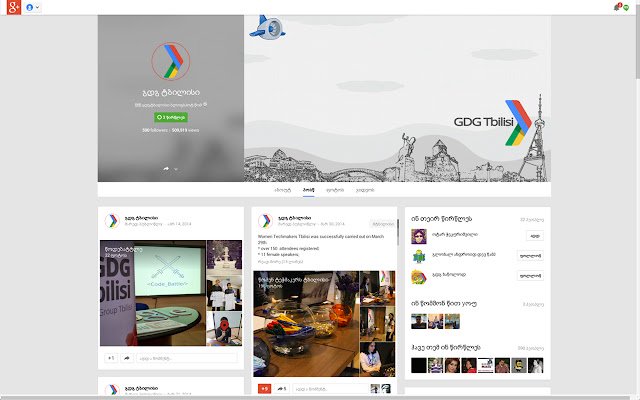Open author name link on the Jun 14 post
This screenshot has height=400, width=640.
(141, 218)
